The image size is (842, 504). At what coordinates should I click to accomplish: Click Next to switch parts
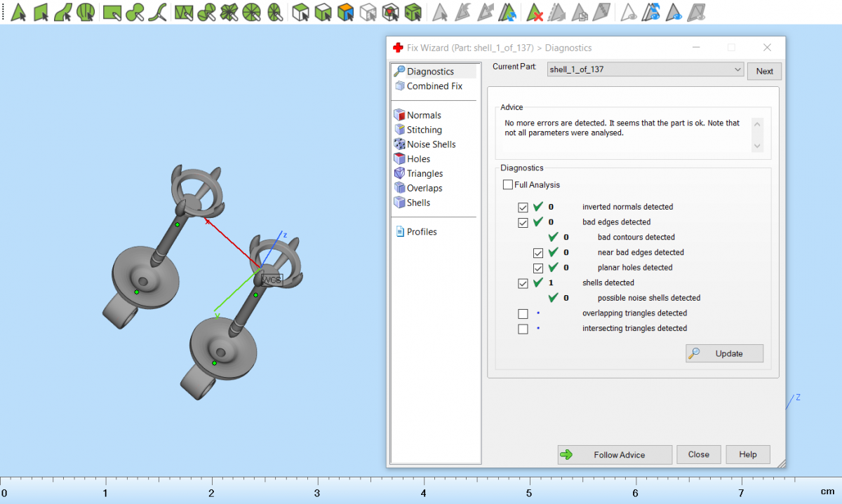click(764, 71)
